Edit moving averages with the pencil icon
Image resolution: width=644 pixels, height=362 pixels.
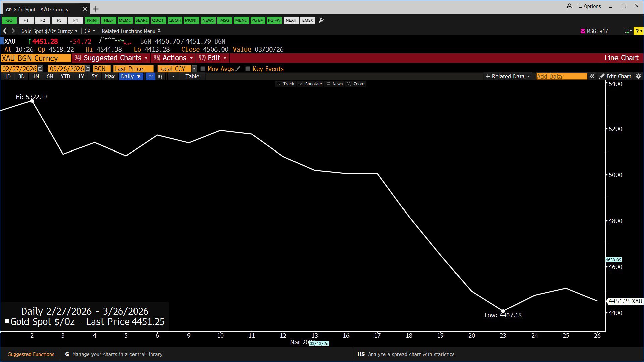pos(238,69)
